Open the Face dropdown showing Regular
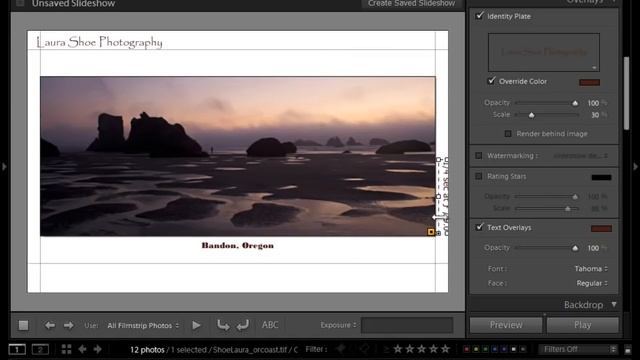This screenshot has width=640, height=360. [592, 283]
